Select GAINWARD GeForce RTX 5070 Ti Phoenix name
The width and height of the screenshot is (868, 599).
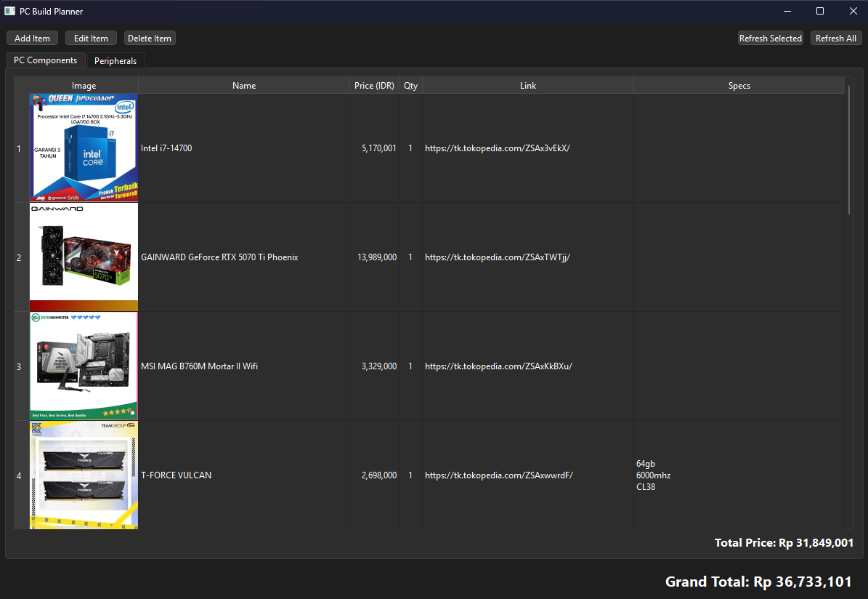tap(243, 257)
